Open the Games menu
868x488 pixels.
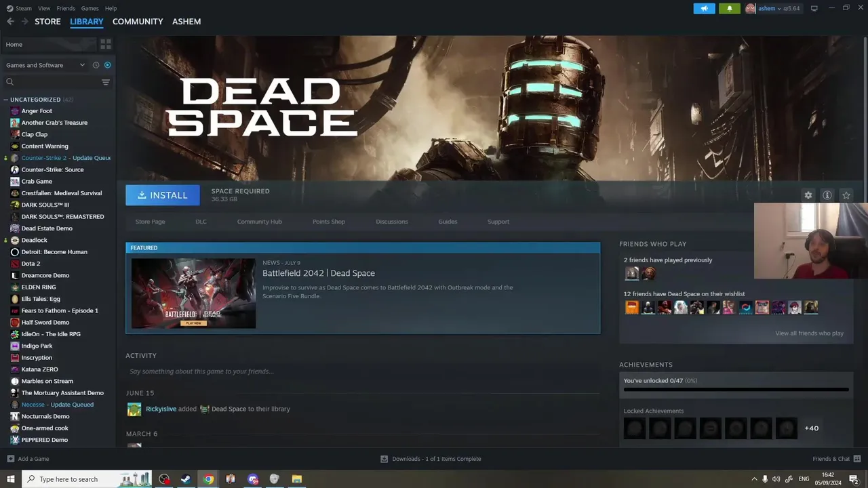pyautogui.click(x=90, y=8)
